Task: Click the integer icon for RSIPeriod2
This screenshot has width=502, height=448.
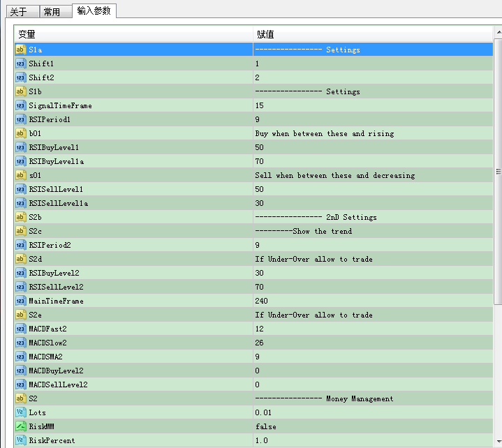Action: point(20,245)
